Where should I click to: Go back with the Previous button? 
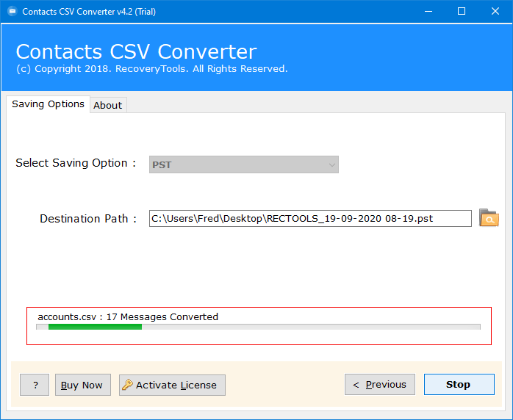[380, 384]
